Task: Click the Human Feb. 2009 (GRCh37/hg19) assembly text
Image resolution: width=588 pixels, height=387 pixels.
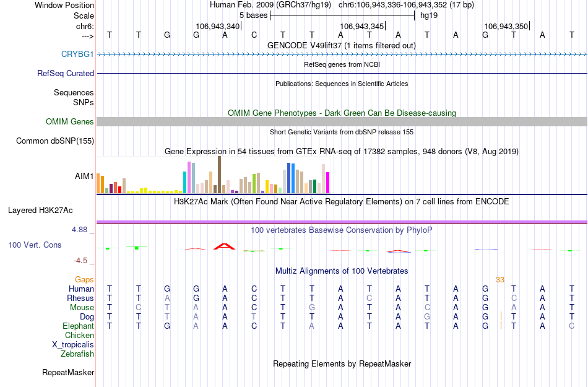Action: pos(270,5)
